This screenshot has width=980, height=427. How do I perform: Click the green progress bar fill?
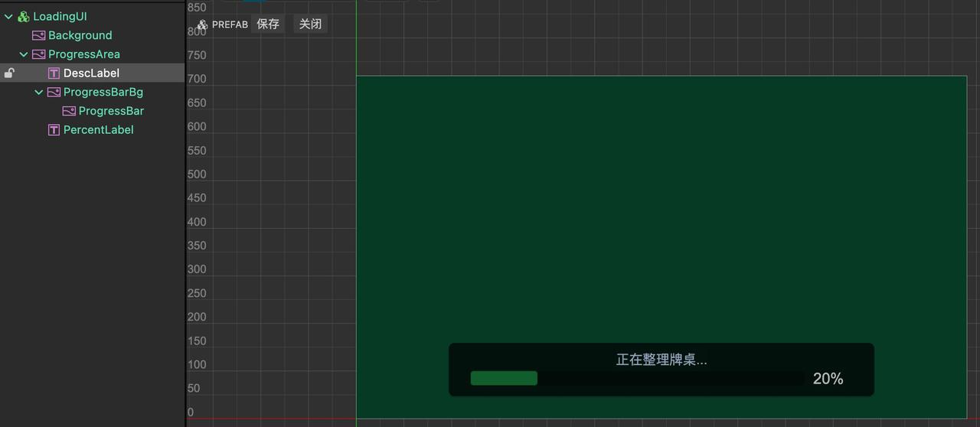[x=504, y=378]
